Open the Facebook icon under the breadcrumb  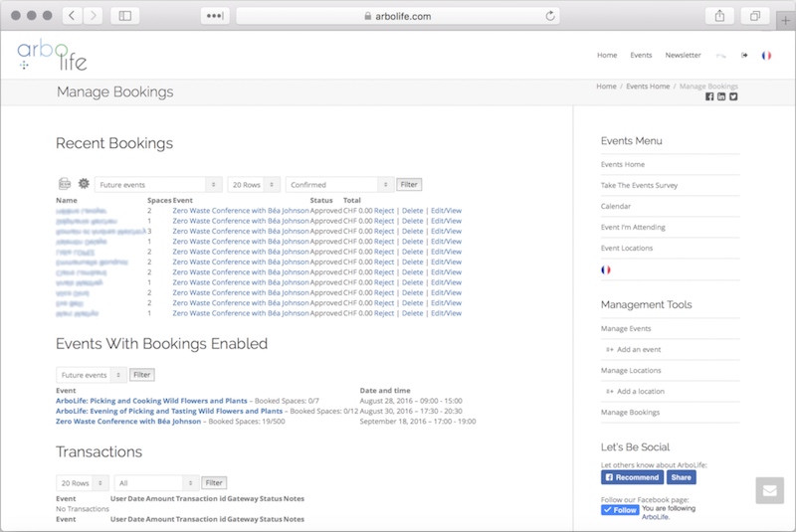tap(709, 96)
